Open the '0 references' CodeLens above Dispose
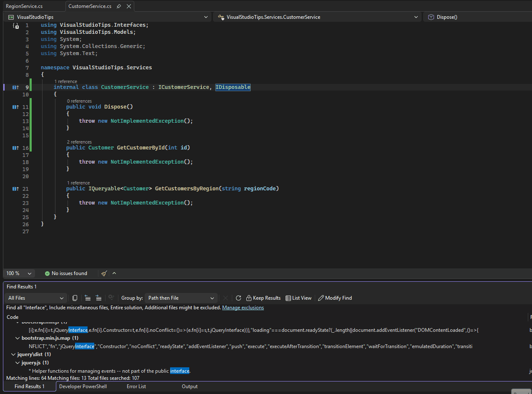The height and width of the screenshot is (394, 532). coord(79,101)
